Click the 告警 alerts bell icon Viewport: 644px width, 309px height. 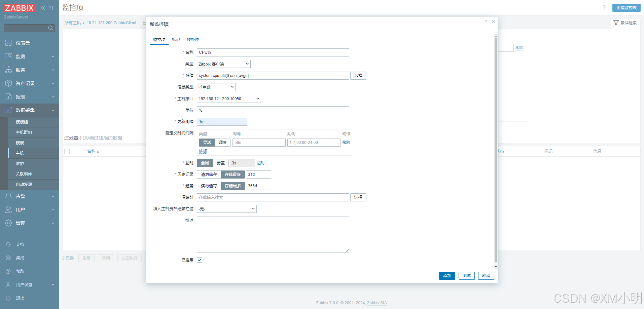point(8,196)
